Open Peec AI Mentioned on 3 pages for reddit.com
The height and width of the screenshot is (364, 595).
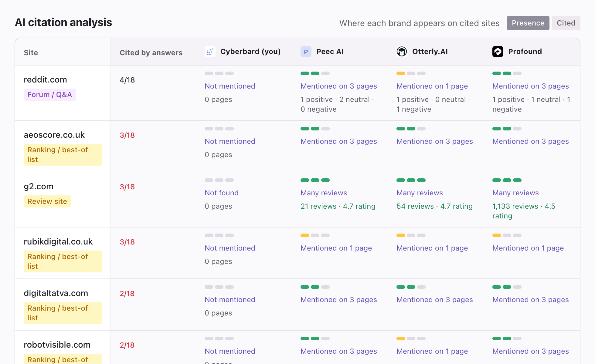(x=339, y=86)
